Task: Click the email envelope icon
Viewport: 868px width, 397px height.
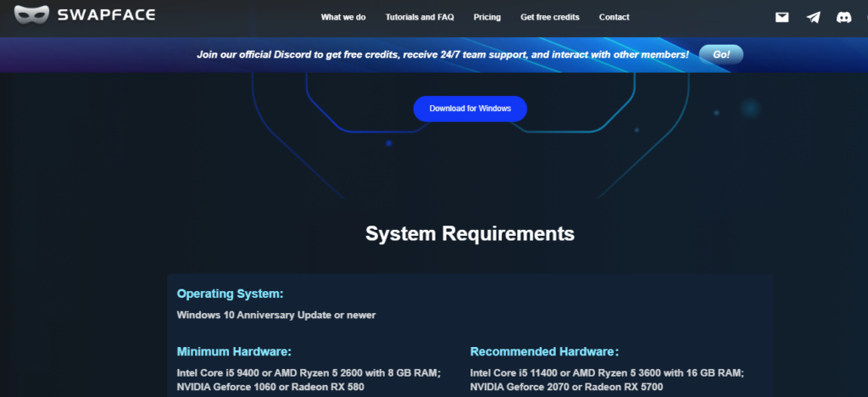Action: (x=782, y=17)
